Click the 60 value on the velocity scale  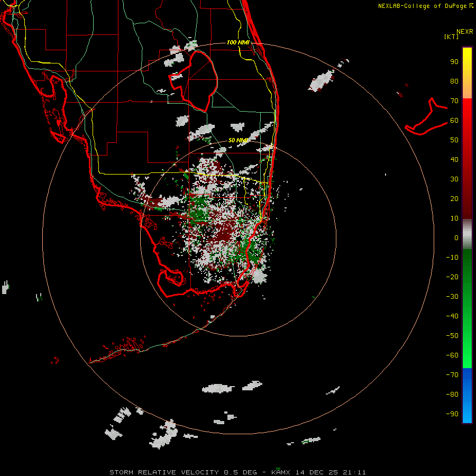pos(454,120)
